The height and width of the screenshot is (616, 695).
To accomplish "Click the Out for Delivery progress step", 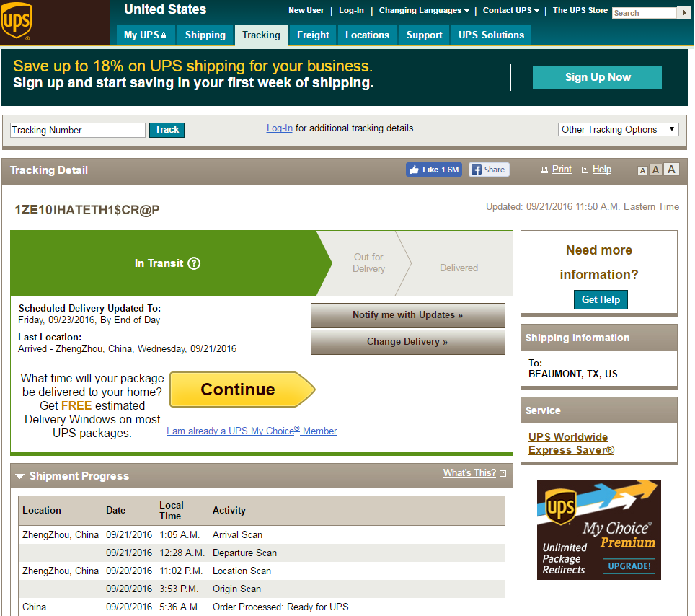I will pyautogui.click(x=368, y=263).
